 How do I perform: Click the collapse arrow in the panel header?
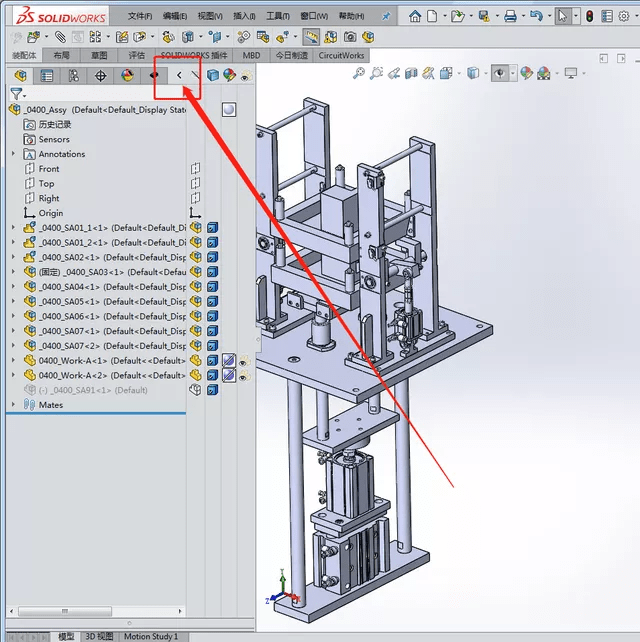pos(179,75)
